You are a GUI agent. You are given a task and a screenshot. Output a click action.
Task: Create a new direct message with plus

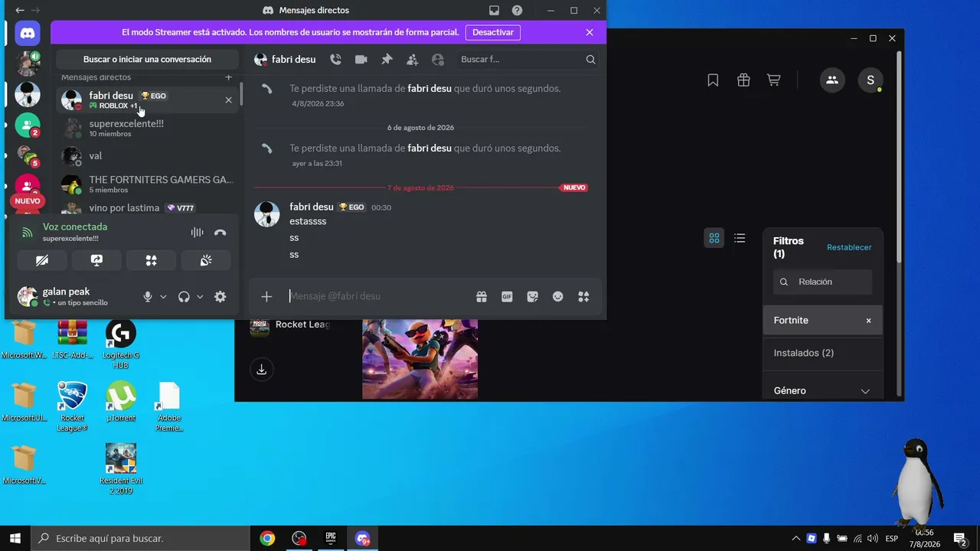228,77
